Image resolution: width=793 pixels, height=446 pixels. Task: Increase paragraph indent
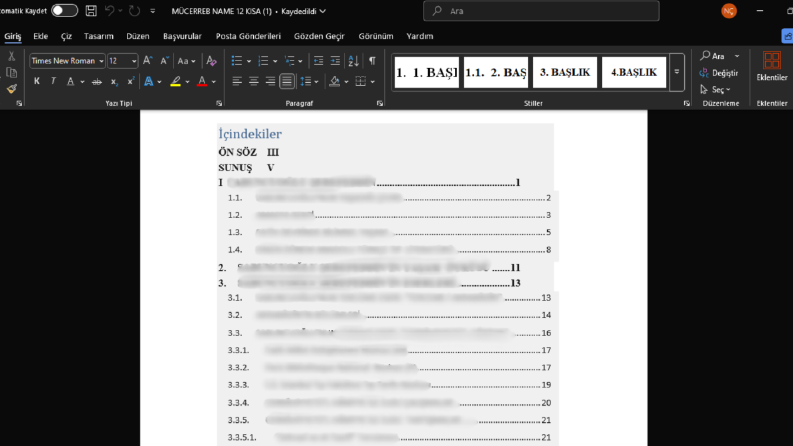click(x=335, y=61)
